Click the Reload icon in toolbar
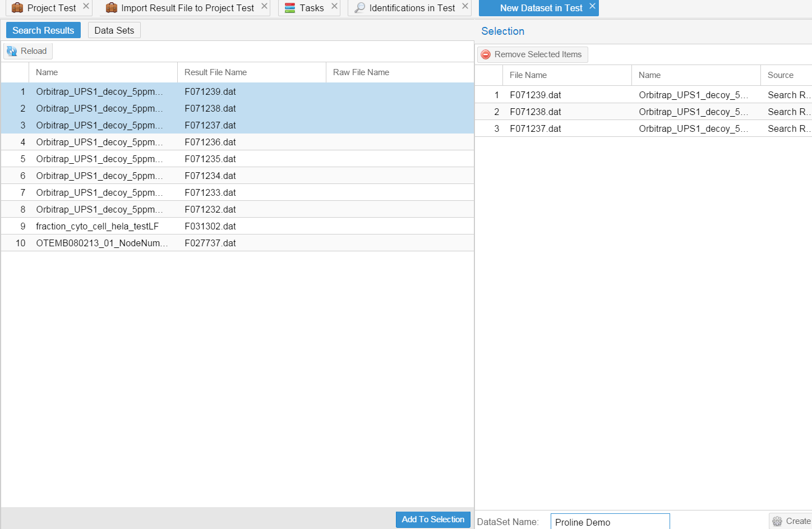This screenshot has height=529, width=812. (x=12, y=51)
